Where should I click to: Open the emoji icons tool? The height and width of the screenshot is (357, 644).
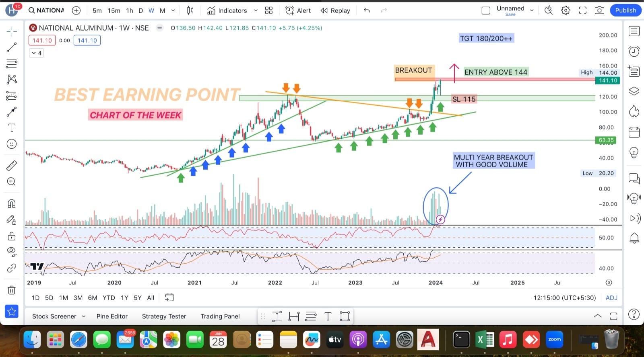click(12, 144)
